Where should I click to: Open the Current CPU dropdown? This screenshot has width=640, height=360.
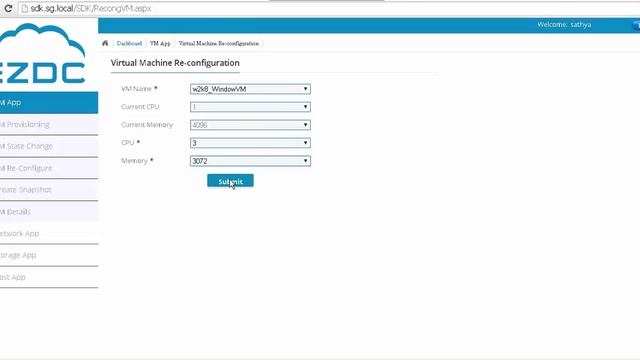click(x=250, y=107)
